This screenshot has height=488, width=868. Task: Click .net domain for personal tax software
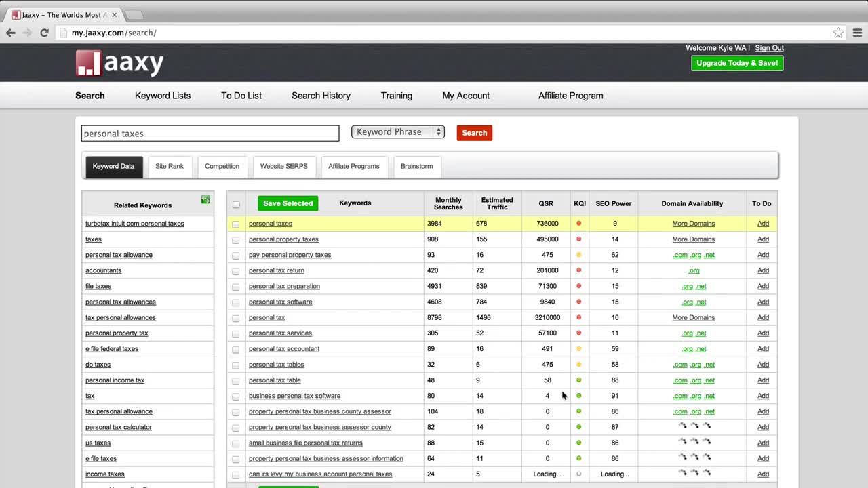tap(701, 302)
